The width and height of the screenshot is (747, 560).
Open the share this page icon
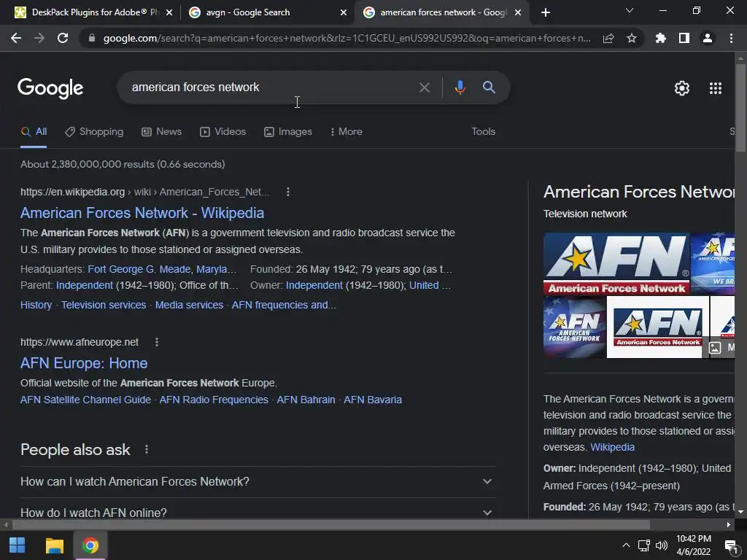click(608, 39)
